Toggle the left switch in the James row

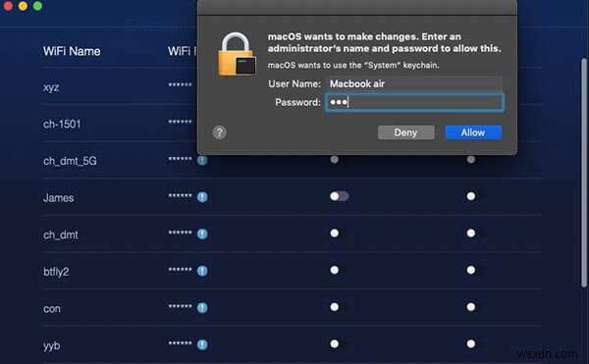click(340, 196)
